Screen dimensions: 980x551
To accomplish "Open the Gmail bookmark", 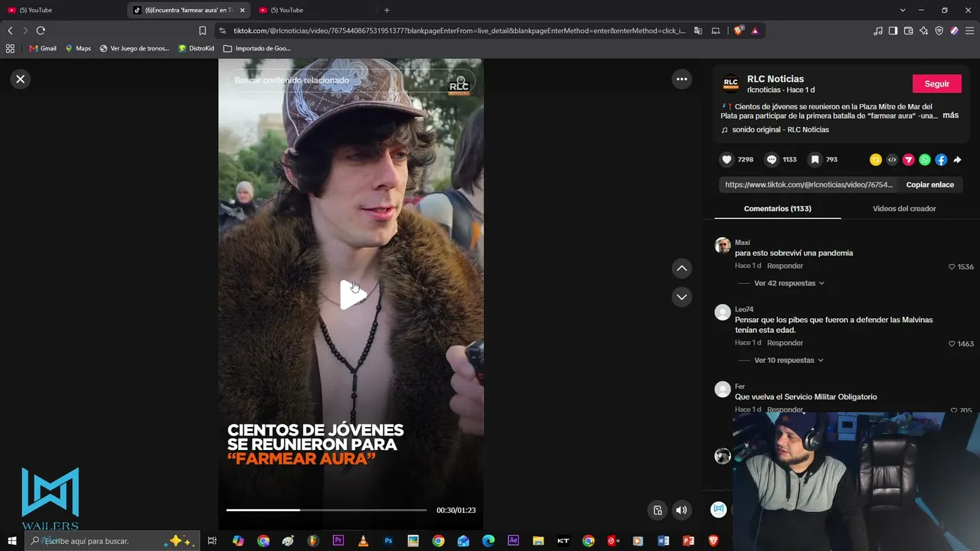I will pos(43,48).
